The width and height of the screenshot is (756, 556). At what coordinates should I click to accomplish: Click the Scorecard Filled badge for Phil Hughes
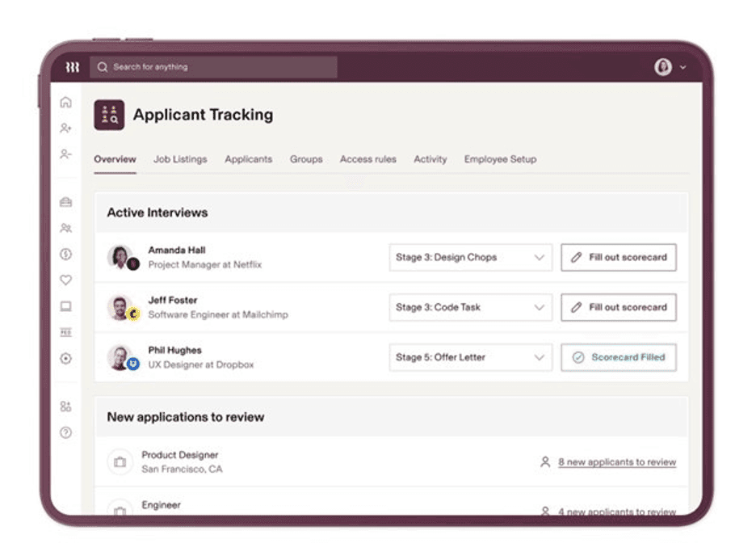pos(618,357)
